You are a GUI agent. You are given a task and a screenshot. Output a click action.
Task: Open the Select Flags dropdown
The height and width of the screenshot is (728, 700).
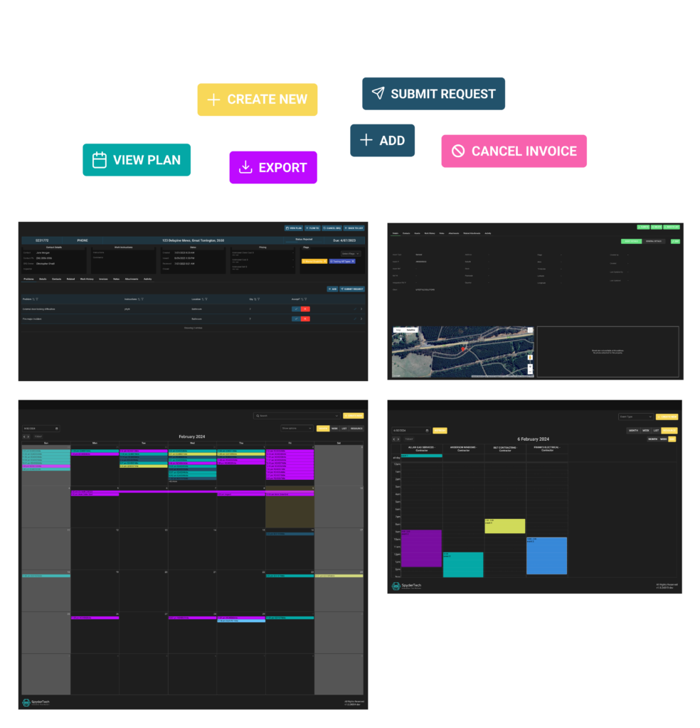(349, 253)
